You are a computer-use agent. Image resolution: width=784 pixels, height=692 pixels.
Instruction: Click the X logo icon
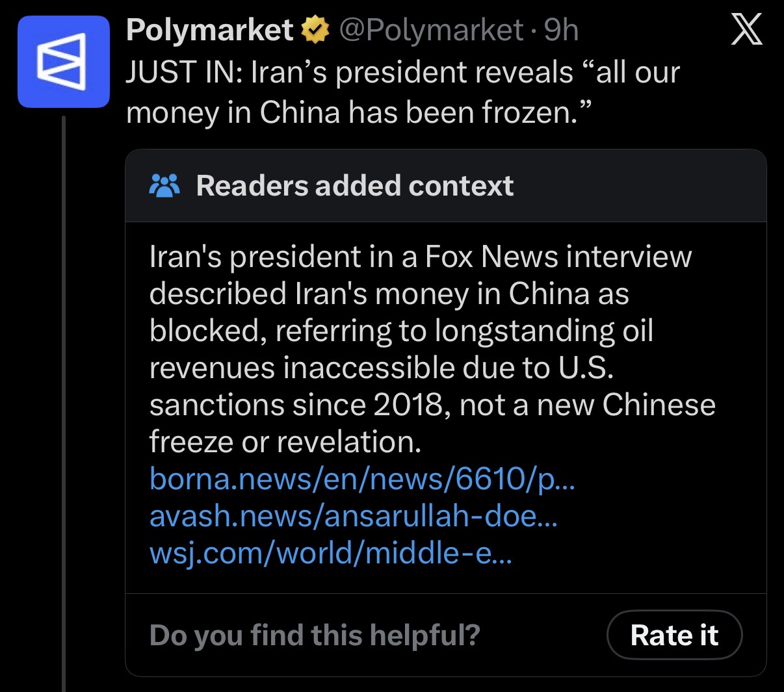click(747, 30)
